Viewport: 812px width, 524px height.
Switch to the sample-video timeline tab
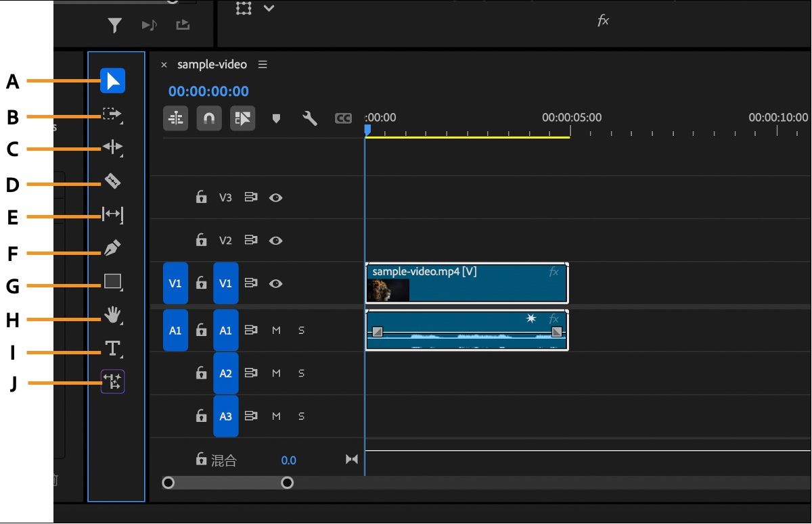(210, 64)
